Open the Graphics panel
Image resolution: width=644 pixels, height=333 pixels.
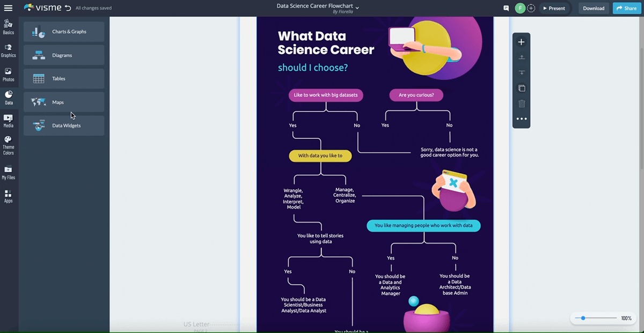[9, 51]
